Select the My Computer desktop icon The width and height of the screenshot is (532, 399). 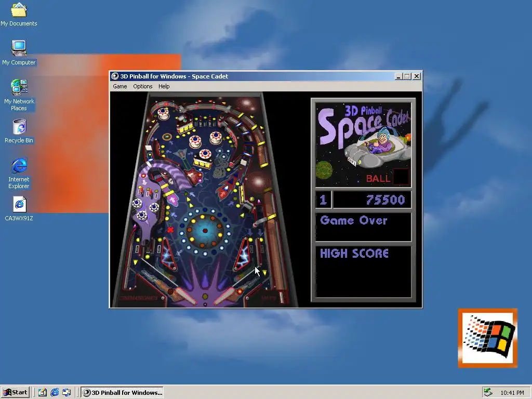[x=19, y=53]
